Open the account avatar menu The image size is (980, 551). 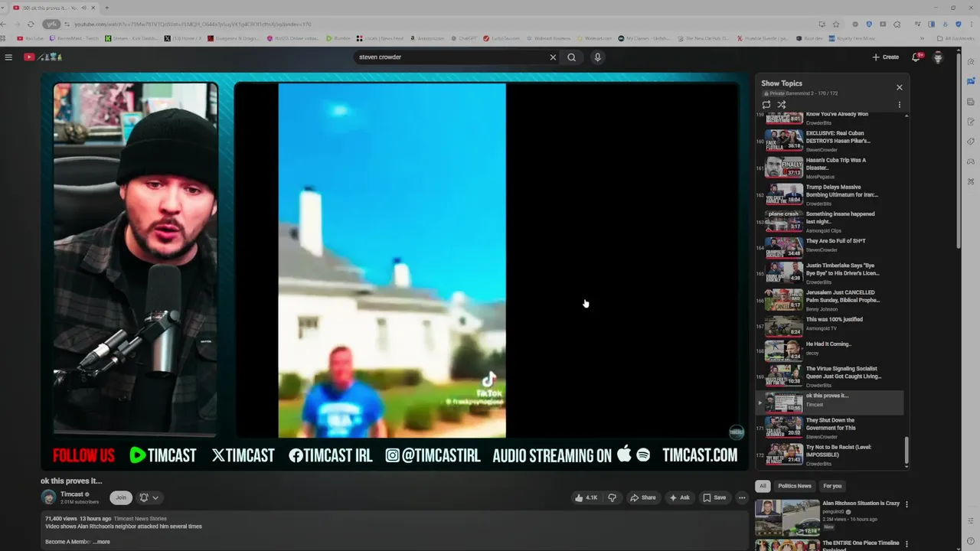[938, 57]
